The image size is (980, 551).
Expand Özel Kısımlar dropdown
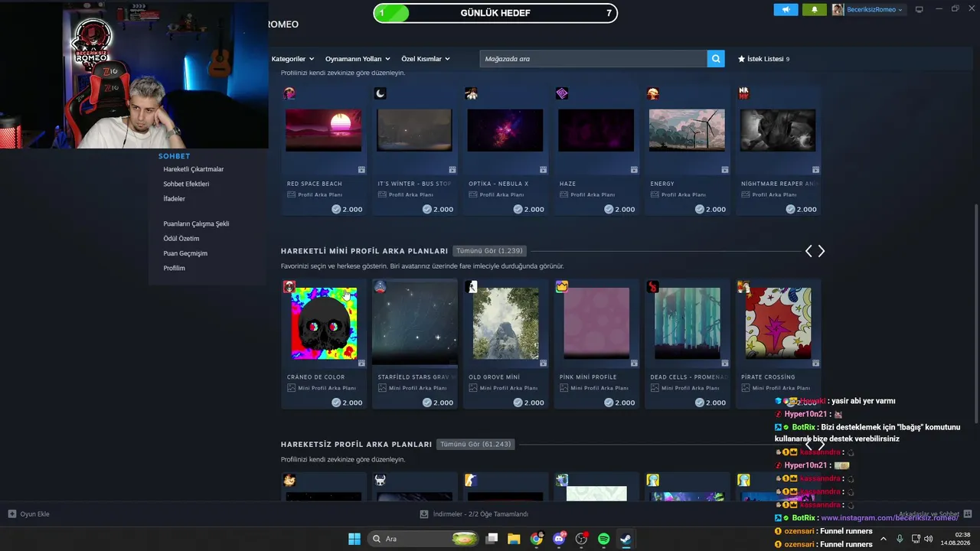[426, 59]
